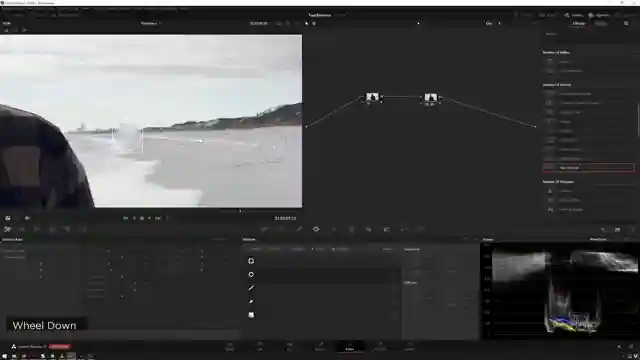Open Project Settings gear icon
This screenshot has width=640, height=360.
[631, 347]
